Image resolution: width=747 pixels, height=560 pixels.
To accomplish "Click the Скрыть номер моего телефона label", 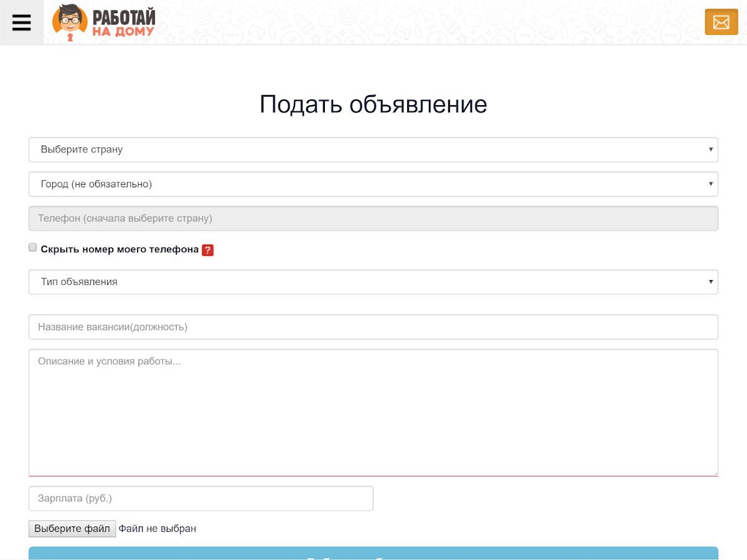I will pyautogui.click(x=120, y=250).
